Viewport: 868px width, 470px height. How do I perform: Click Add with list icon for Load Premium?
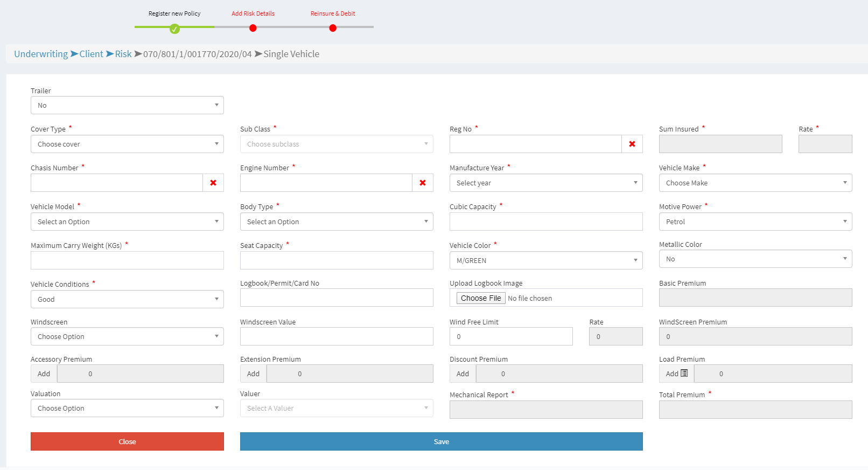[676, 374]
